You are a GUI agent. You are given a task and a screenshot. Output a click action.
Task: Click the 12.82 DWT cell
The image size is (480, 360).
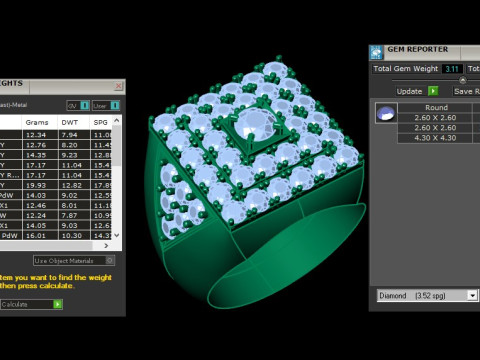point(74,185)
